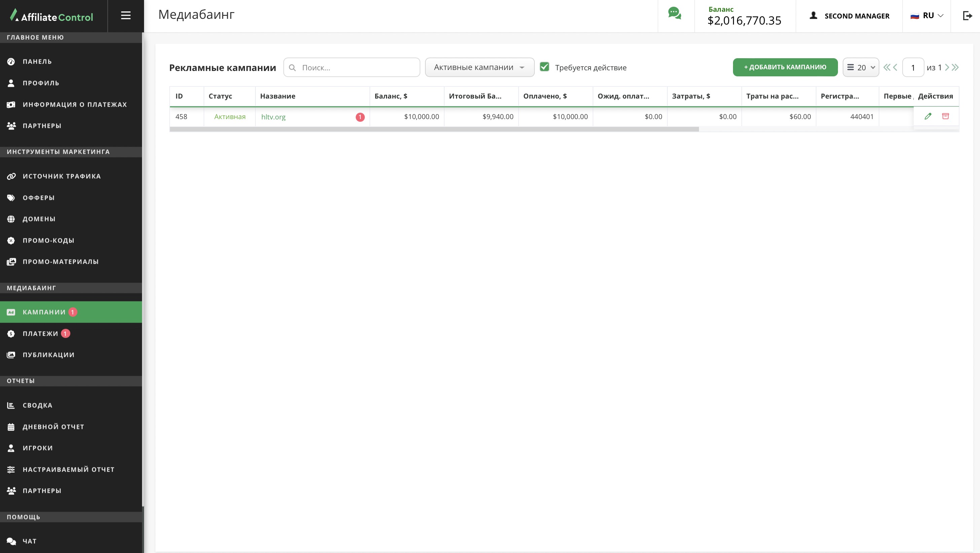Open the hltv.org campaign link
The width and height of the screenshot is (980, 553).
273,117
